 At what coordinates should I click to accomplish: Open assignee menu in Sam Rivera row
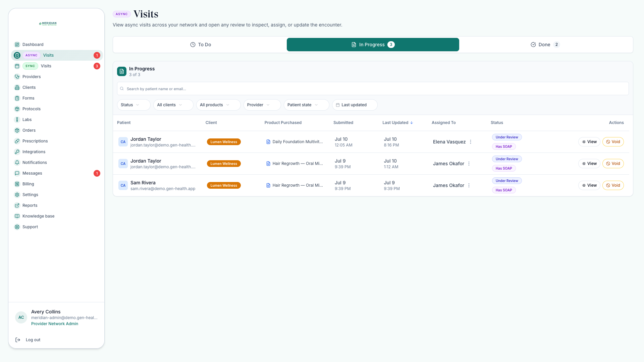coord(469,185)
